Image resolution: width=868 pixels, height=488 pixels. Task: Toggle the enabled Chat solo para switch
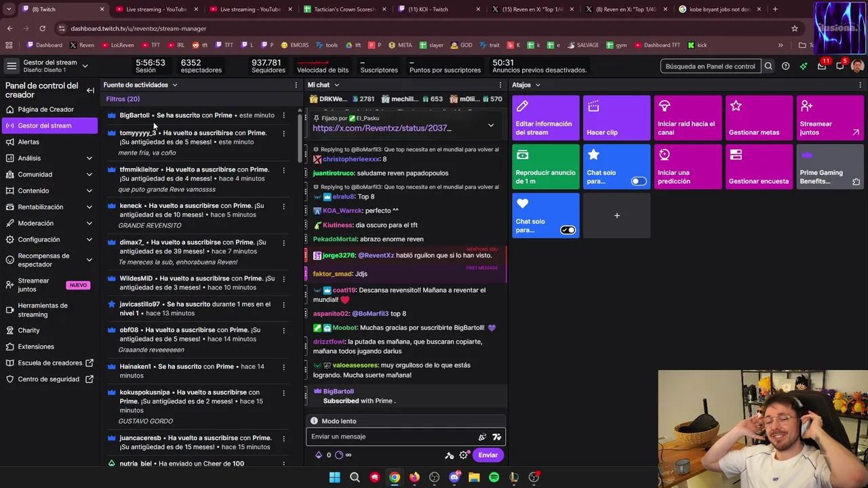click(568, 230)
